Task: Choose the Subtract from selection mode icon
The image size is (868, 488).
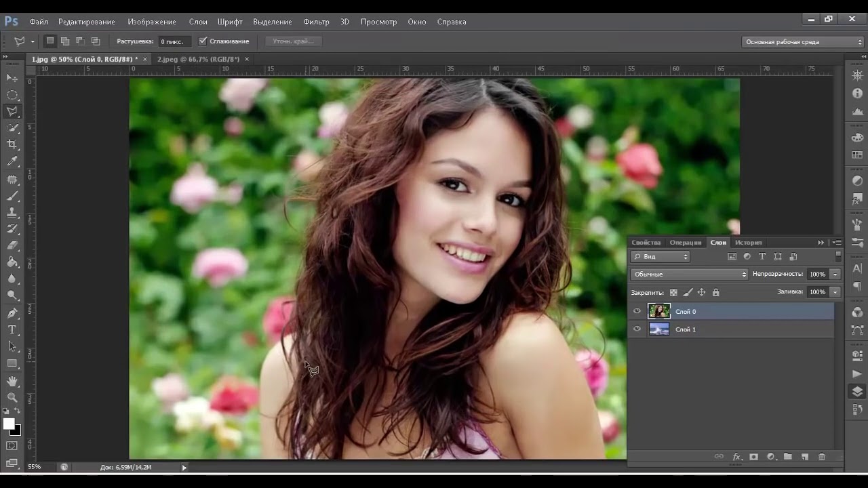Action: point(80,41)
